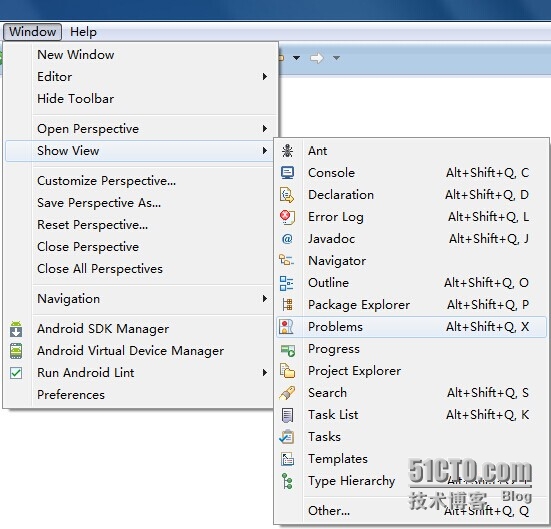Show the Console view
The image size is (551, 529).
tap(411, 173)
